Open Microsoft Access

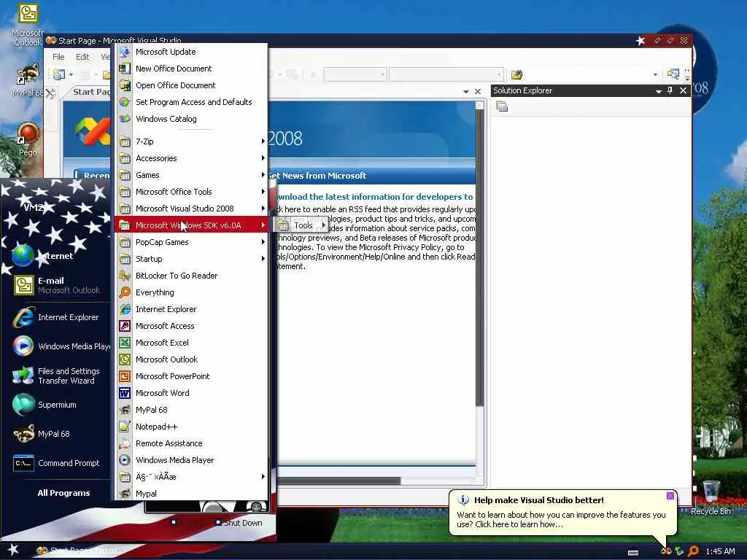[191, 326]
